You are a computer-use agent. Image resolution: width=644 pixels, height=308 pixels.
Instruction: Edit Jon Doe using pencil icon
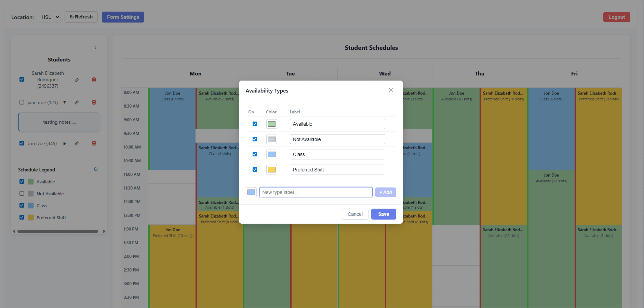coord(77,143)
